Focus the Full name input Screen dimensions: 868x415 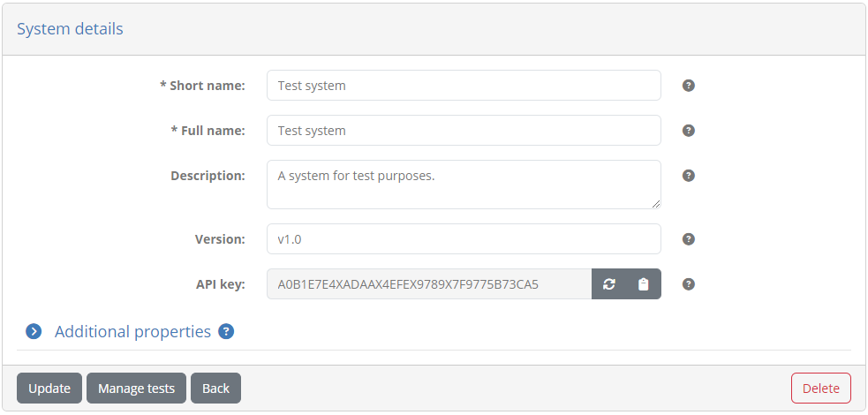click(x=464, y=131)
